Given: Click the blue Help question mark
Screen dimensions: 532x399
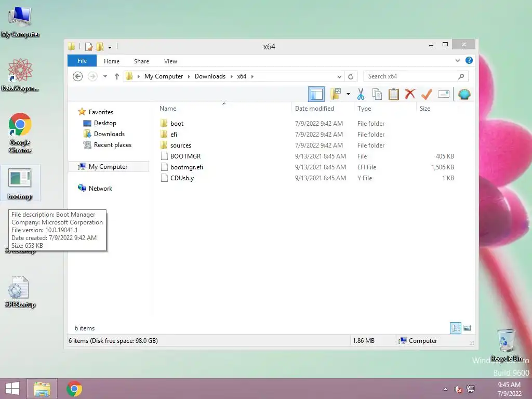Looking at the screenshot, I should (x=469, y=60).
